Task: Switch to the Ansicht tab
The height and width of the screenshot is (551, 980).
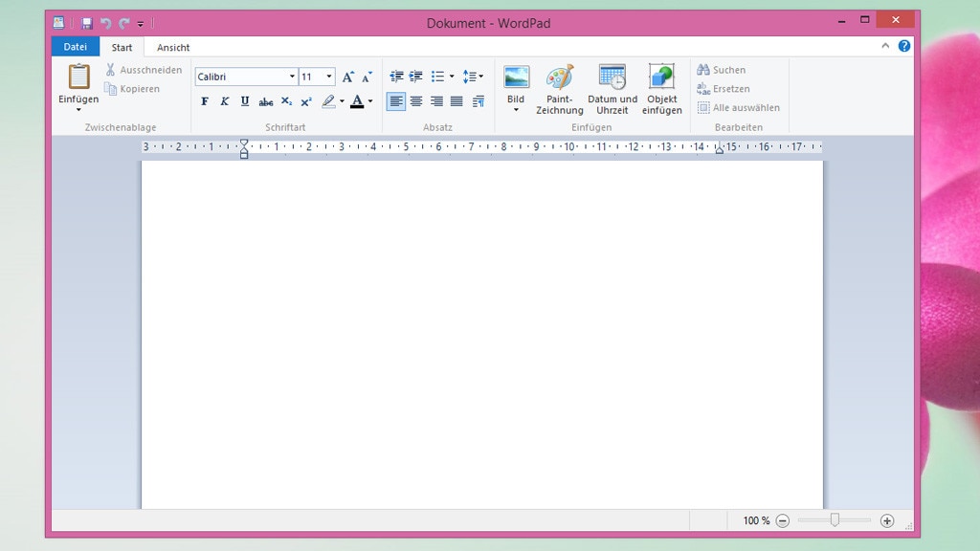Action: pyautogui.click(x=173, y=48)
